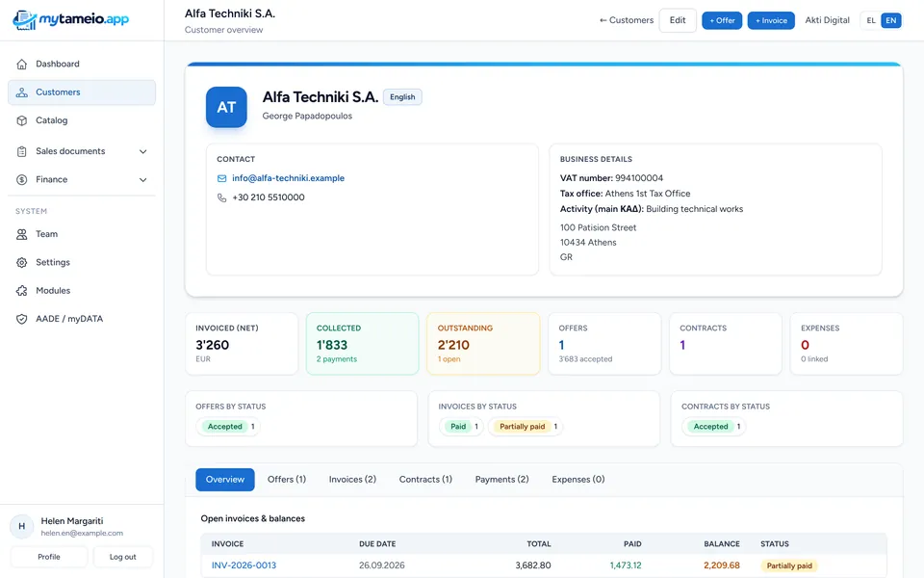Screen dimensions: 924x578
Task: Click the envelope icon beside the email
Action: [x=221, y=178]
